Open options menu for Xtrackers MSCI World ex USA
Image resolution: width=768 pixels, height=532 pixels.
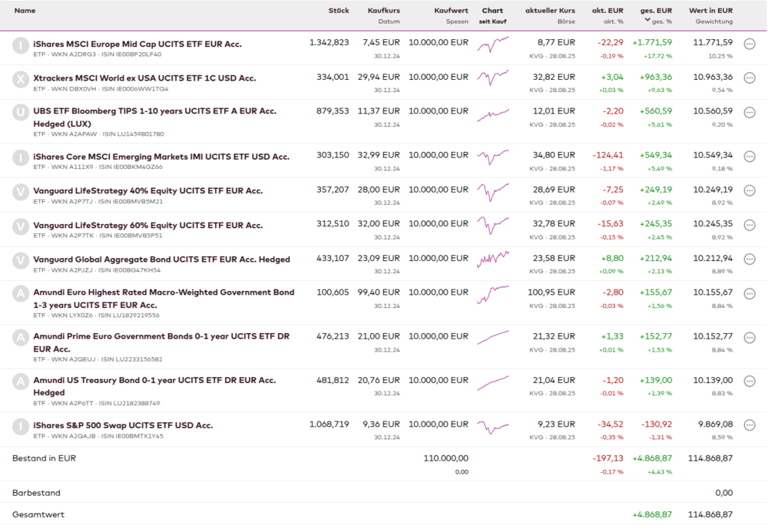(750, 78)
